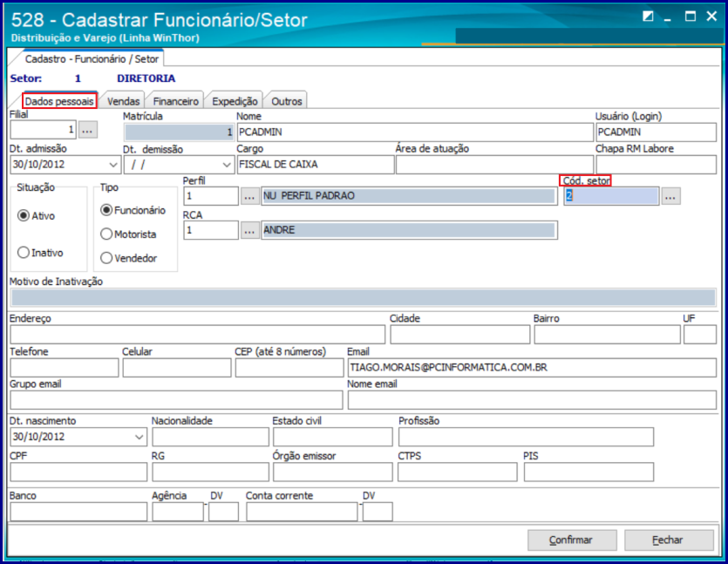
Task: Choose the Funcionário type radio button
Action: point(106,210)
